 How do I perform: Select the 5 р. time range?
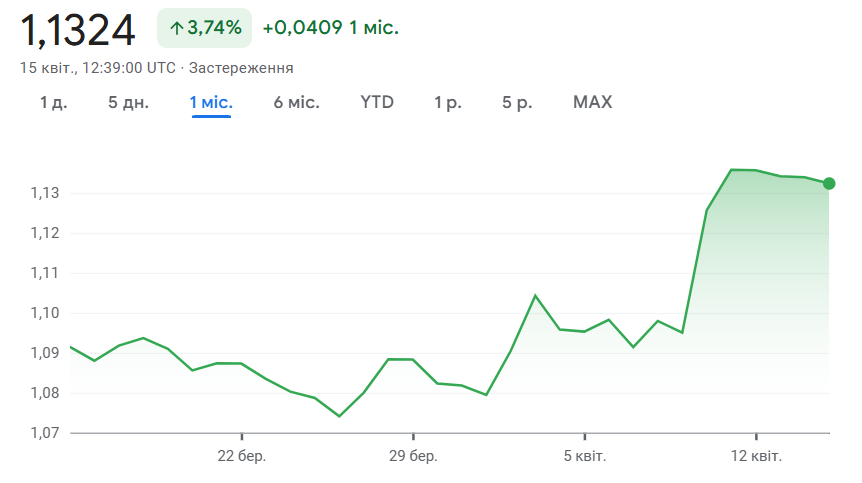tap(517, 102)
